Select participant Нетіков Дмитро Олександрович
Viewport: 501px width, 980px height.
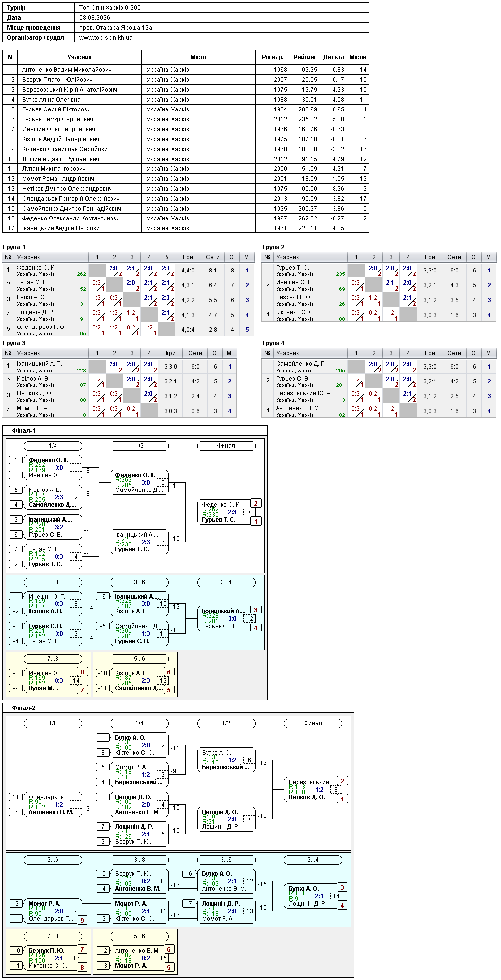(67, 189)
